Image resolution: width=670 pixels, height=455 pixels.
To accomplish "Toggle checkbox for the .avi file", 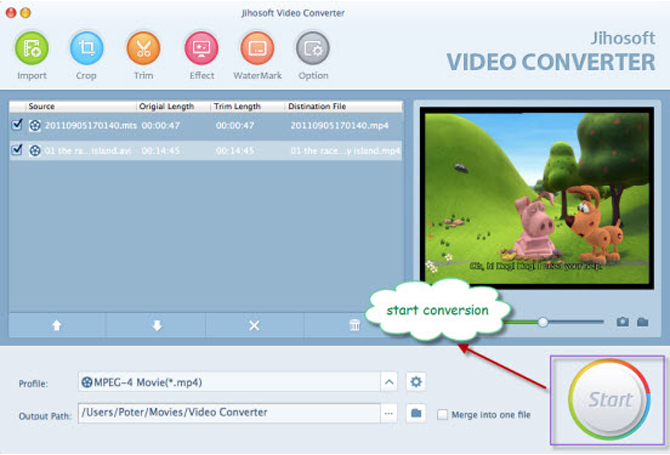I will coord(17,151).
